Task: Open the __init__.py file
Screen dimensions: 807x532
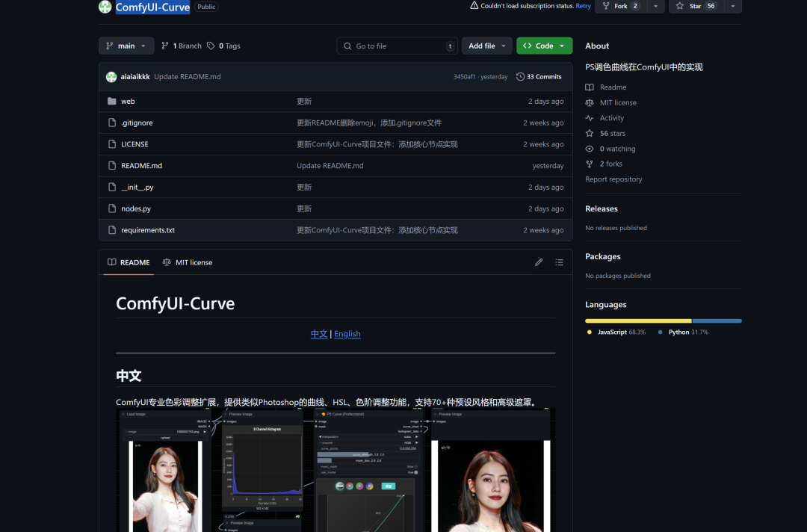Action: point(137,188)
